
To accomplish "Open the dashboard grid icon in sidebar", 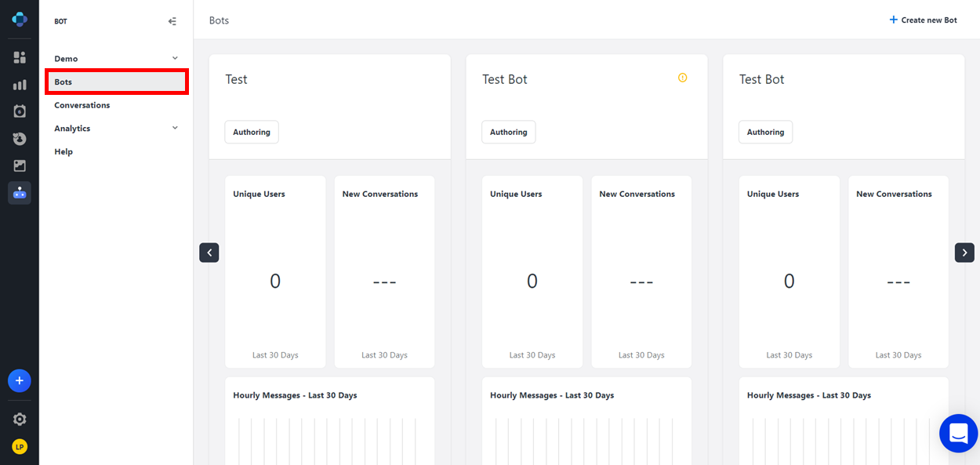I will (x=20, y=57).
